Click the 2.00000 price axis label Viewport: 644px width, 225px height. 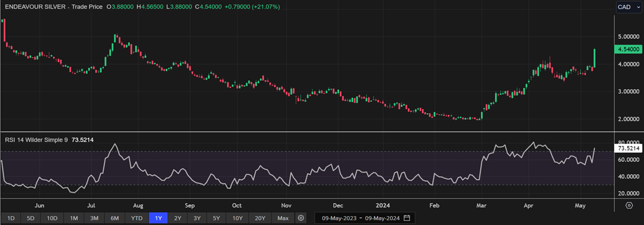coord(629,119)
